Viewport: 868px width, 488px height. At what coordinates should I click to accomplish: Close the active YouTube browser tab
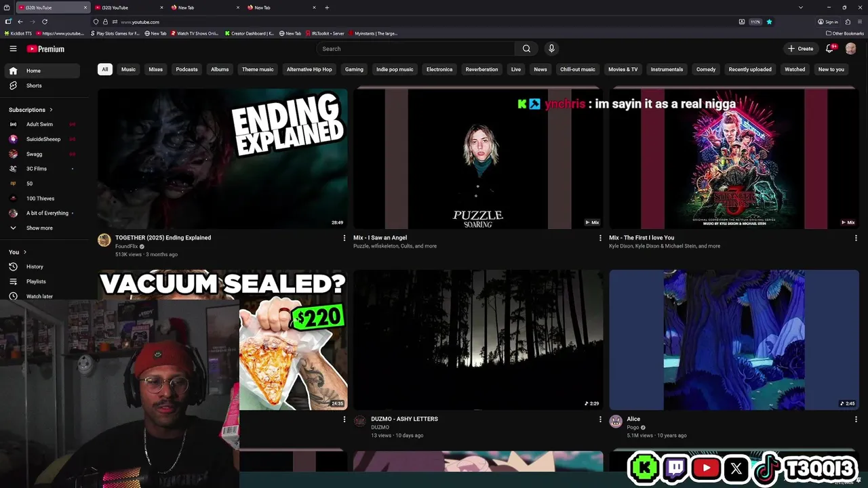pos(85,7)
